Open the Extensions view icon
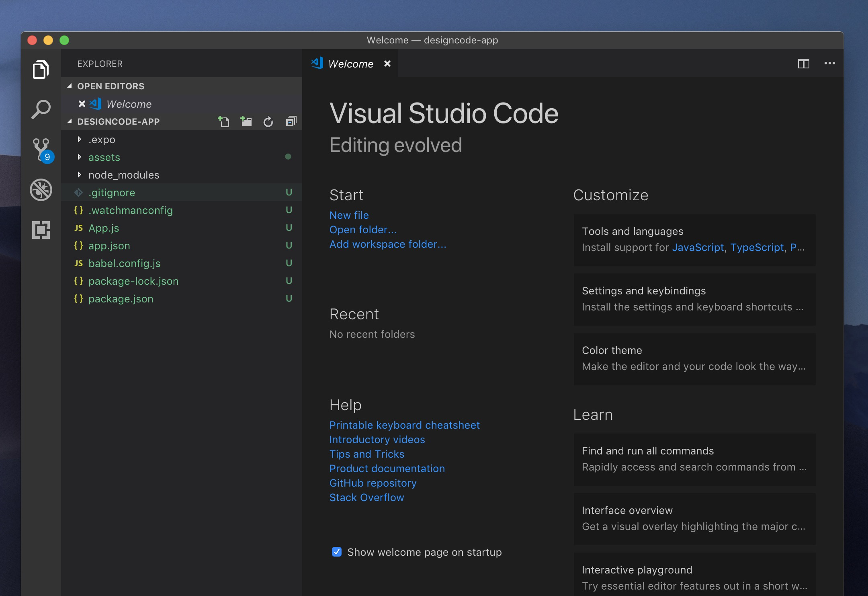The width and height of the screenshot is (868, 596). pyautogui.click(x=41, y=230)
